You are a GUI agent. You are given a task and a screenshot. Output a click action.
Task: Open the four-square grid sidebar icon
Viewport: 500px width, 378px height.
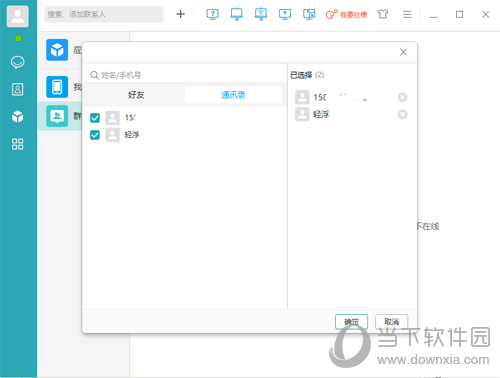click(x=17, y=144)
